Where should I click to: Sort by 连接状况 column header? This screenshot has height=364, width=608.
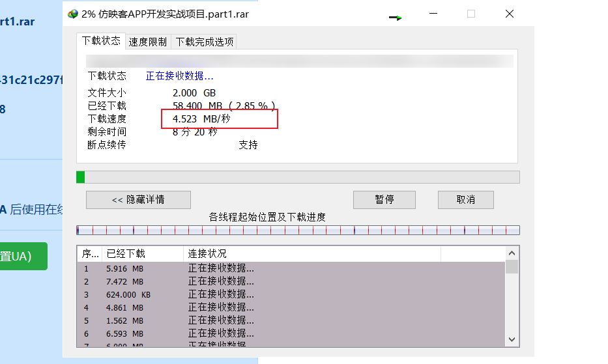coord(311,253)
